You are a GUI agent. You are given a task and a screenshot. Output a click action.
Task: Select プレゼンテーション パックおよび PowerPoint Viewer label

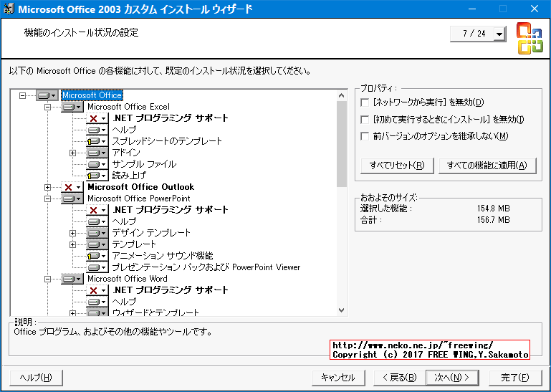pyautogui.click(x=206, y=267)
